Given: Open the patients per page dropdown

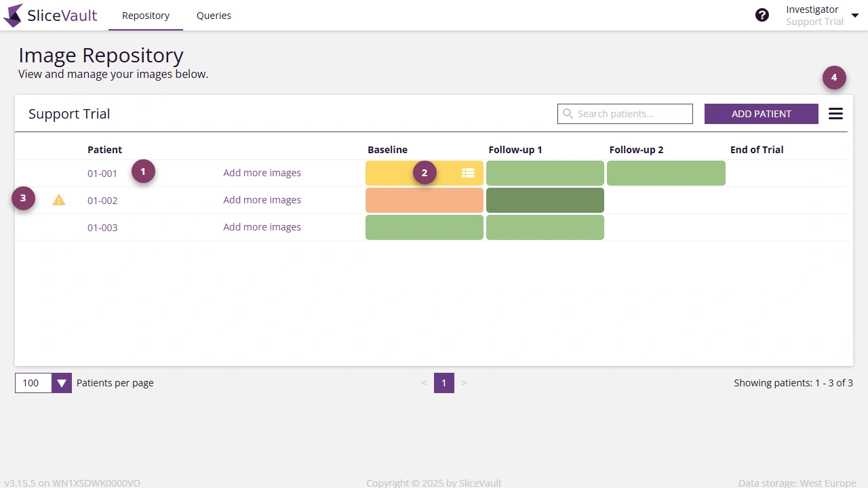Looking at the screenshot, I should pyautogui.click(x=62, y=383).
